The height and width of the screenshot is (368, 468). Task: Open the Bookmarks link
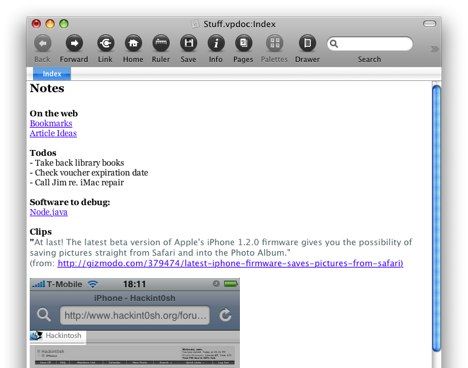coord(51,123)
